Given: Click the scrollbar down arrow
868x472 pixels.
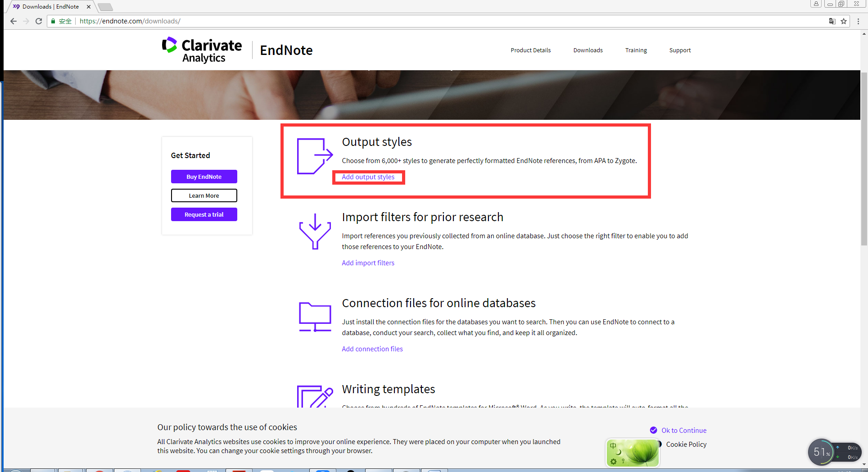Looking at the screenshot, I should point(864,464).
